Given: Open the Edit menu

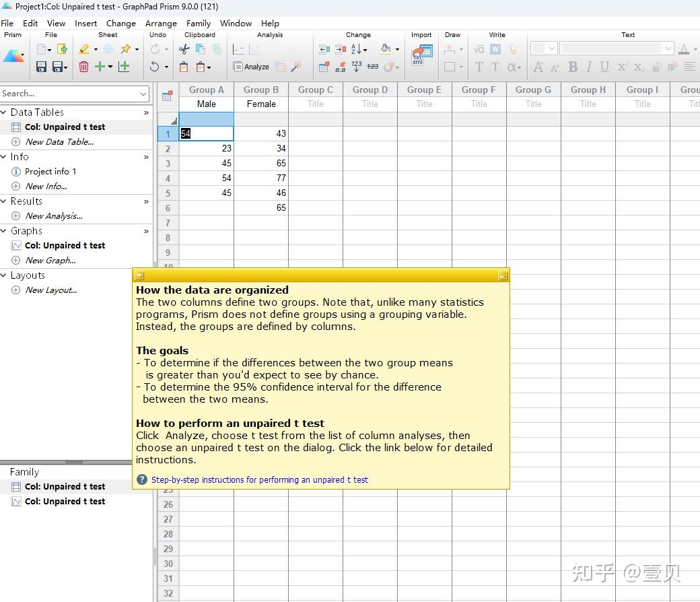Looking at the screenshot, I should pyautogui.click(x=30, y=23).
